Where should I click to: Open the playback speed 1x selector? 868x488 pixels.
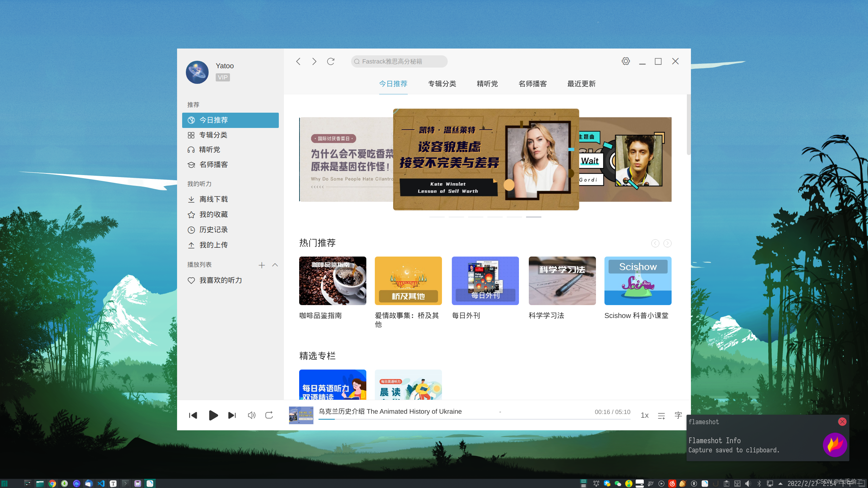(644, 415)
